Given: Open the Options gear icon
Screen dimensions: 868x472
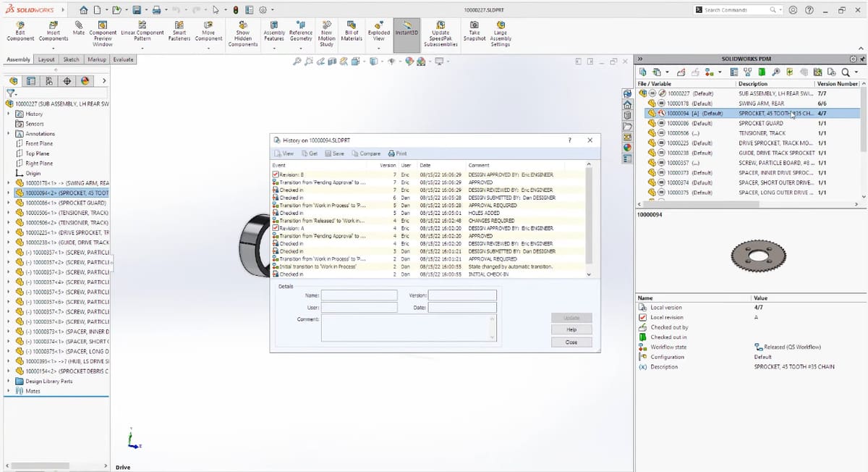Looking at the screenshot, I should 263,10.
